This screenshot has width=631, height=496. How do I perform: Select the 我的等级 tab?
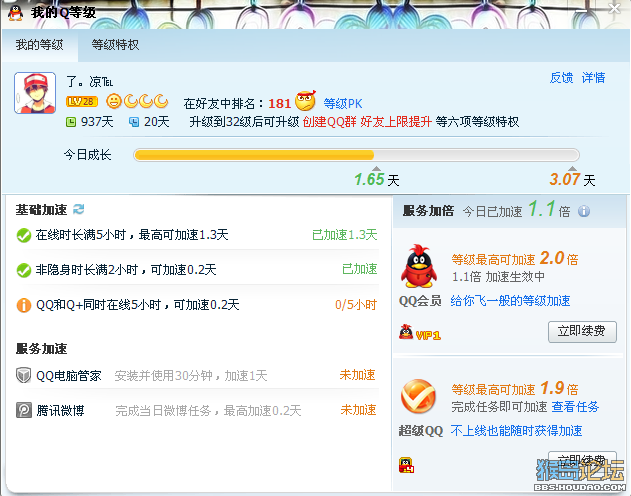coord(39,45)
